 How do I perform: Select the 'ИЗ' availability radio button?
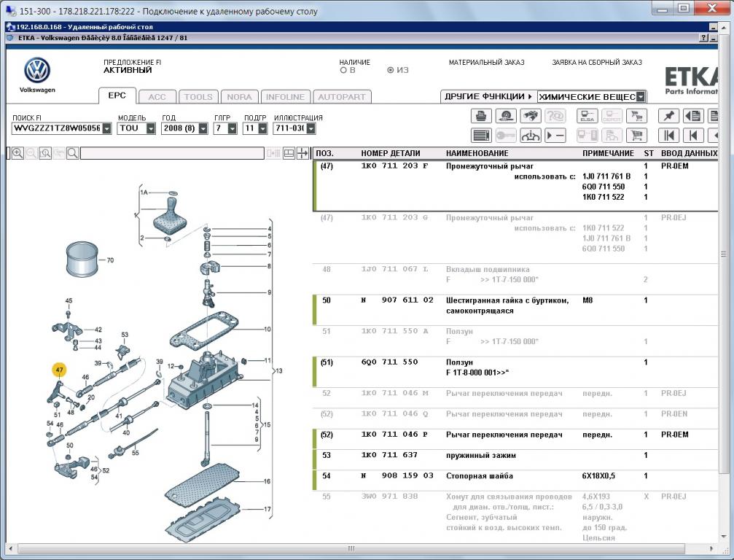(x=391, y=70)
